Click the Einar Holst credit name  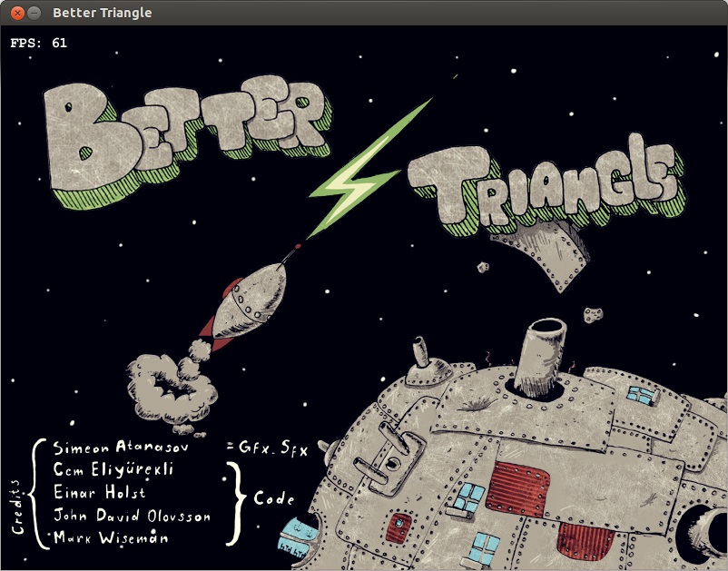pos(100,493)
